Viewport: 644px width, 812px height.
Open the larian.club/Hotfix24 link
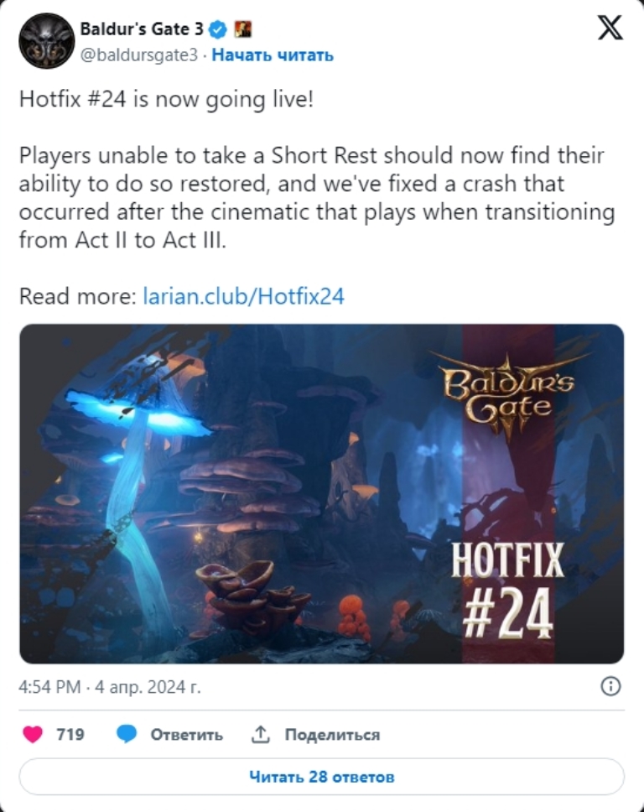(x=243, y=296)
